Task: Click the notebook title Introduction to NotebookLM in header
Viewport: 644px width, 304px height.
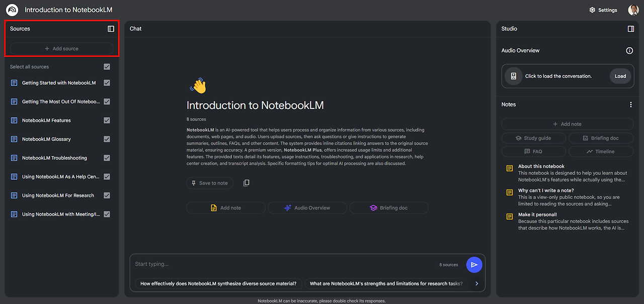Action: (x=68, y=10)
